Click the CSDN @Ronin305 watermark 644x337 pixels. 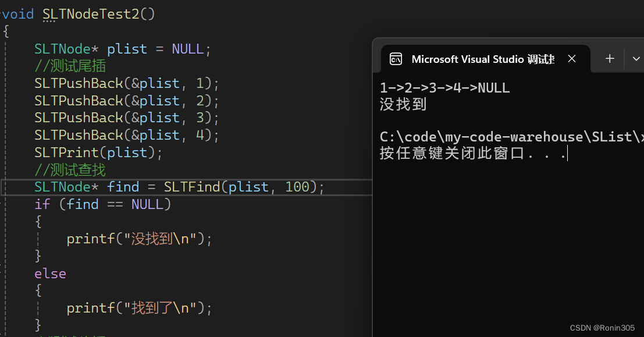(x=602, y=328)
